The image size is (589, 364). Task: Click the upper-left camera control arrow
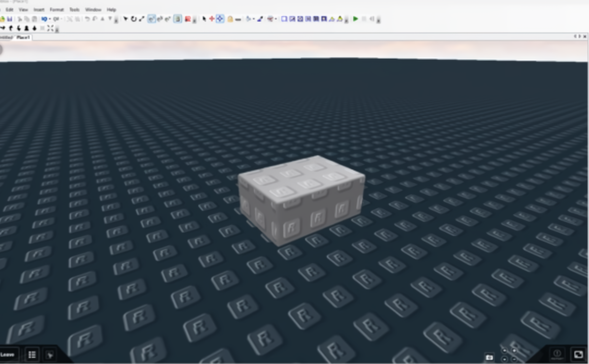[x=505, y=351]
